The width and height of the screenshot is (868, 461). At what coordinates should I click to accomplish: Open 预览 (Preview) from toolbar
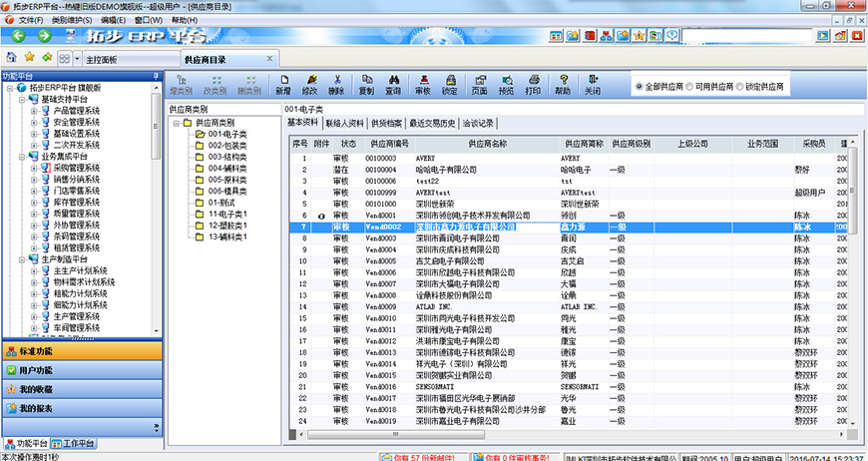coord(506,84)
